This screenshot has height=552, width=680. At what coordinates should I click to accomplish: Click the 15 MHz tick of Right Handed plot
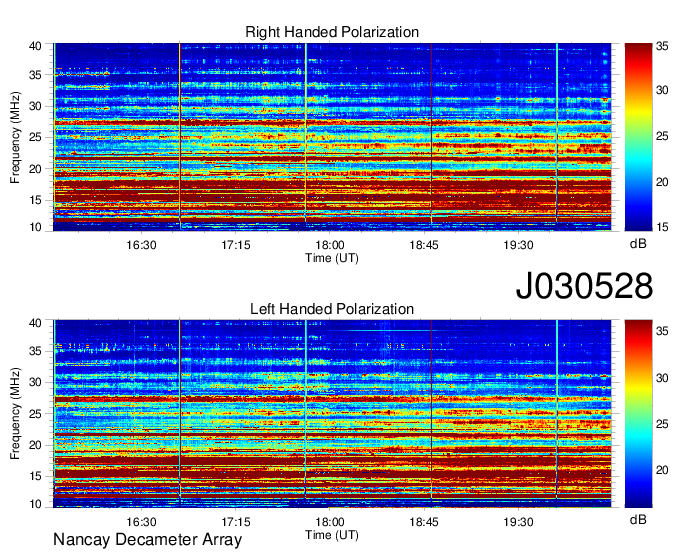coord(35,200)
